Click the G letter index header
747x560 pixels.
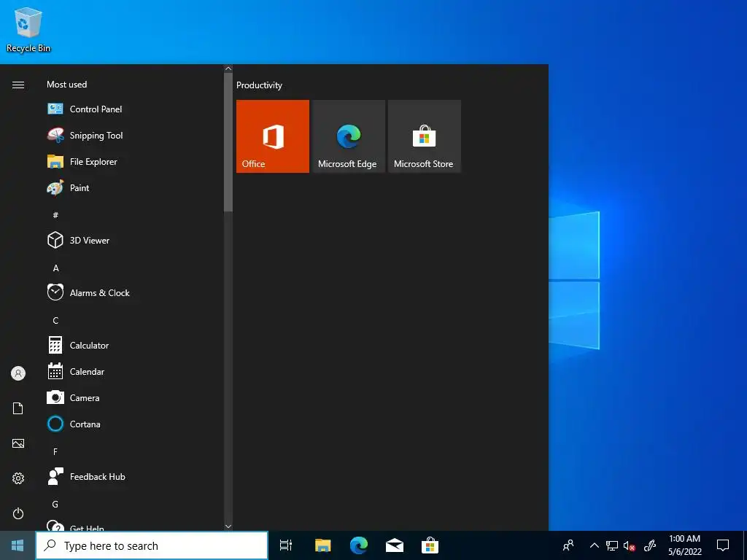[55, 504]
